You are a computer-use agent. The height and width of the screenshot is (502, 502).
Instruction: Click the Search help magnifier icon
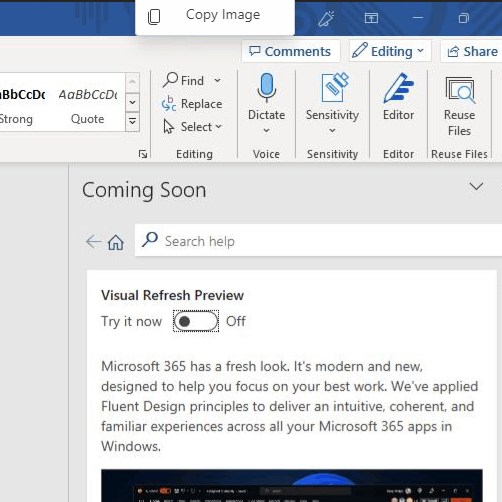150,239
